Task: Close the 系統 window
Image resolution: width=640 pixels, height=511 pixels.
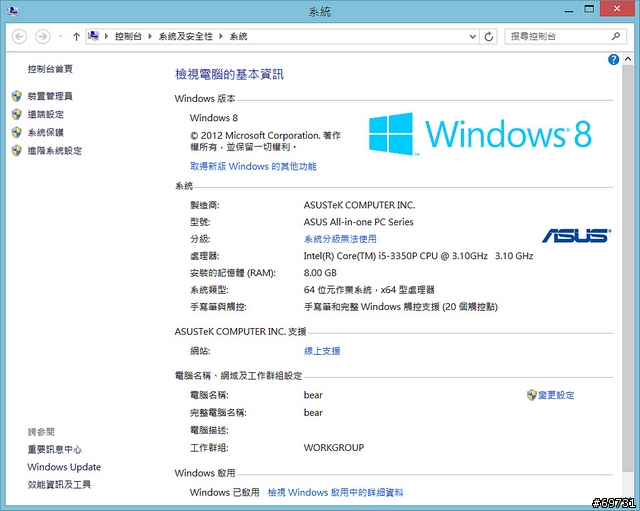Action: point(617,9)
